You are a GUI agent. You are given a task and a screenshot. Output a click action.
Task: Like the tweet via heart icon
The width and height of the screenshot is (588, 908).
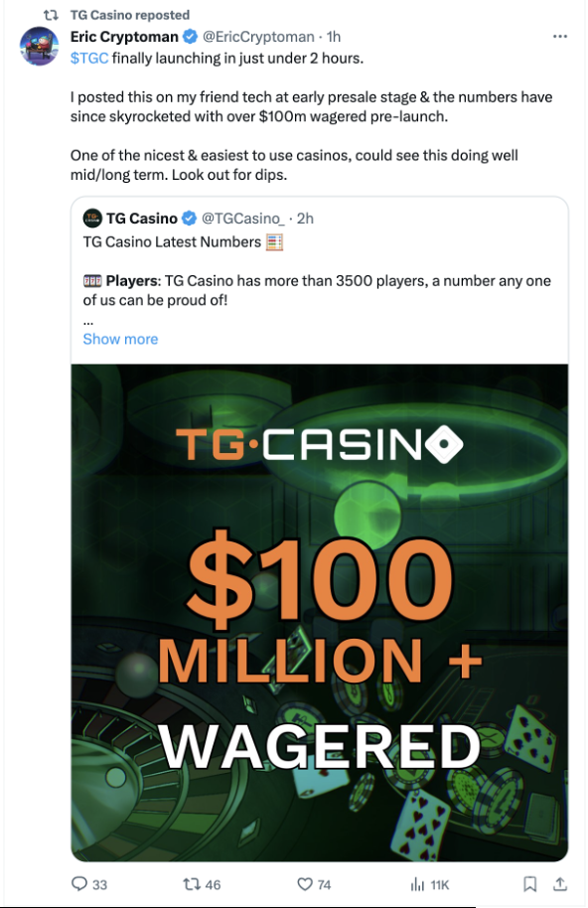[304, 884]
